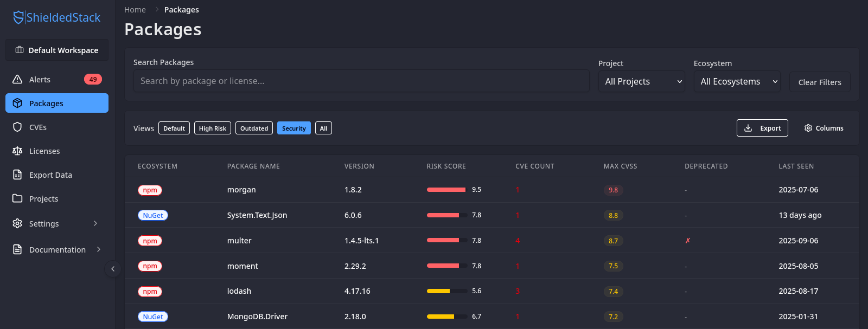
Task: Click the morgan package name
Action: (x=241, y=190)
